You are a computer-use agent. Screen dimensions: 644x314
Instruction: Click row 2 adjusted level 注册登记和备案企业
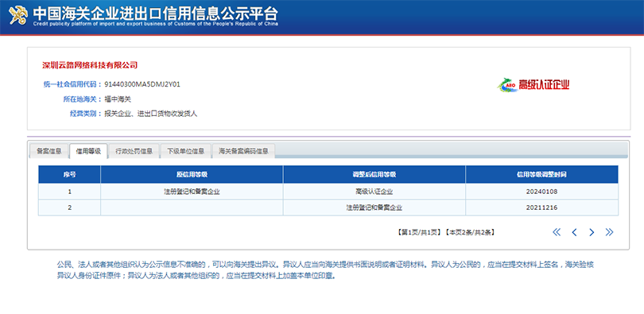374,207
